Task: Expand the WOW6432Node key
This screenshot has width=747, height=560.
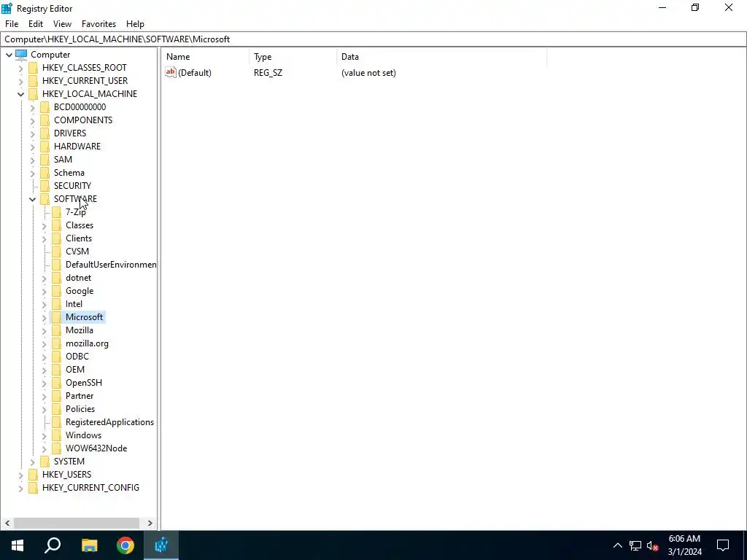Action: pyautogui.click(x=44, y=448)
